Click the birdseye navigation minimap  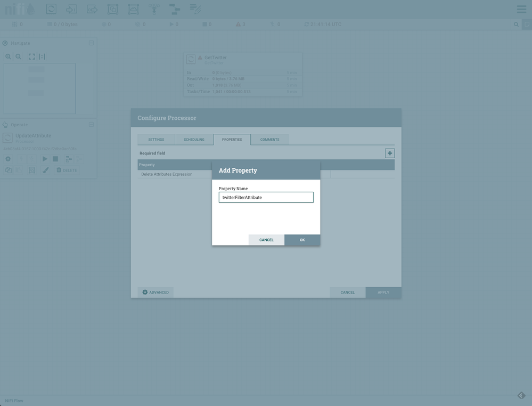tap(40, 88)
